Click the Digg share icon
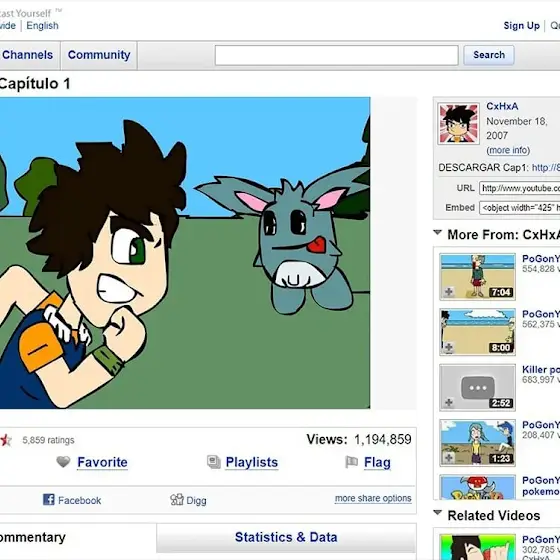This screenshot has width=560, height=560. pyautogui.click(x=177, y=499)
